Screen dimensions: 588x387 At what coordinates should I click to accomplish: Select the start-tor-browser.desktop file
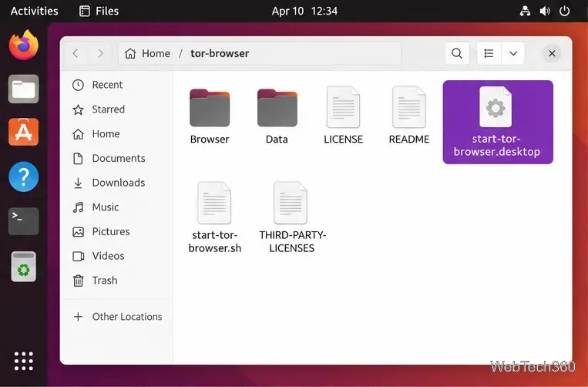(x=498, y=123)
